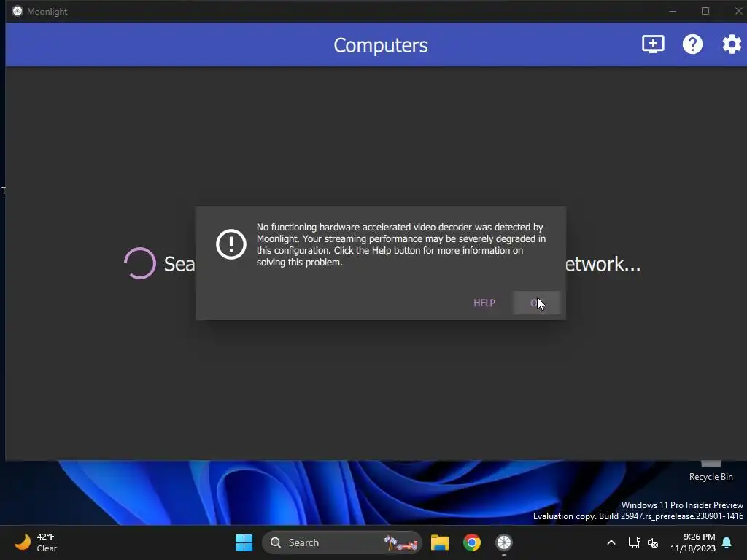747x560 pixels.
Task: Click the Moonlight app icon in title bar
Action: point(18,11)
